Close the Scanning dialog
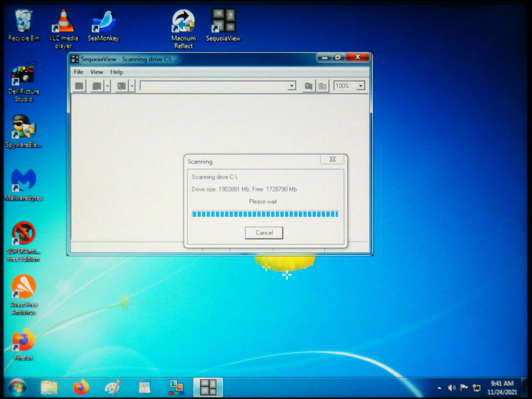 pos(332,159)
